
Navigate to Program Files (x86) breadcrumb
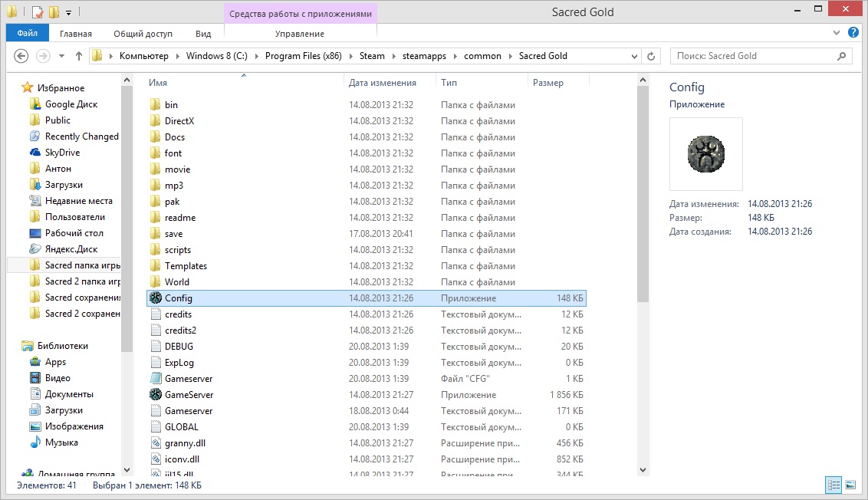[304, 56]
